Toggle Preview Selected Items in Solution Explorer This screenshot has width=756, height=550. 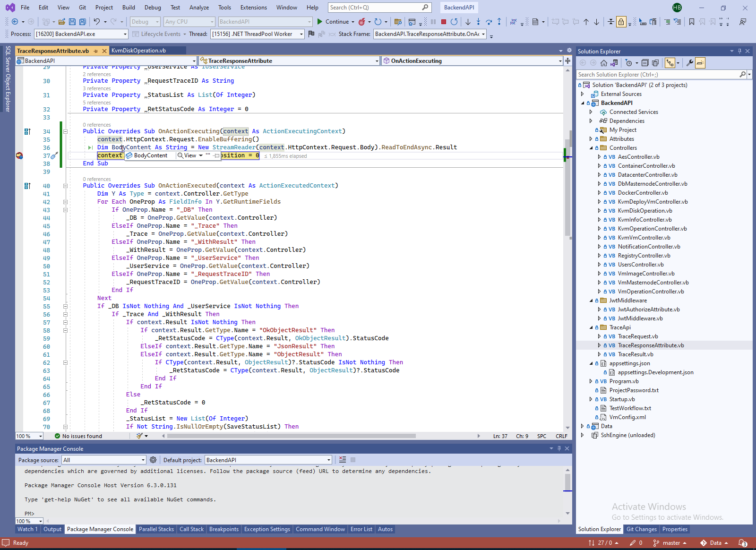coord(700,63)
